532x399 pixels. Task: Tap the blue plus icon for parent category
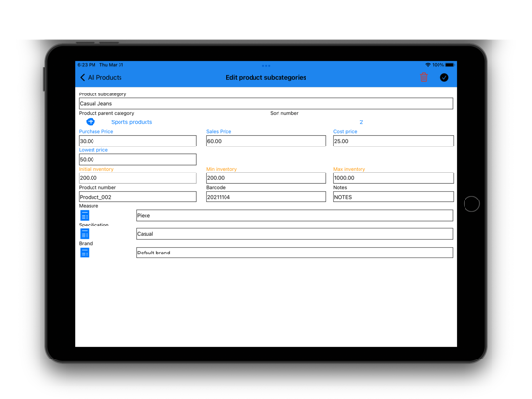pyautogui.click(x=91, y=121)
